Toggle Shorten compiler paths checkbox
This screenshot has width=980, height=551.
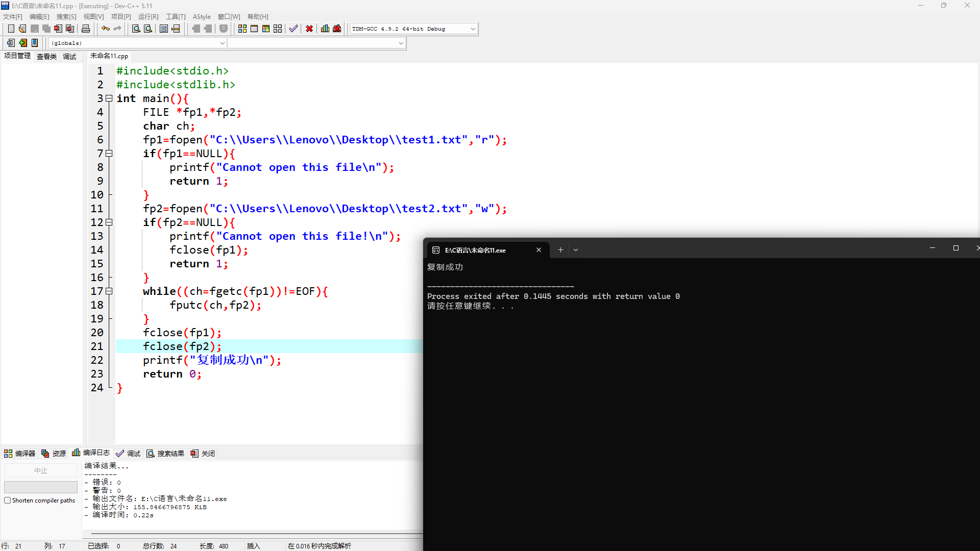click(8, 500)
